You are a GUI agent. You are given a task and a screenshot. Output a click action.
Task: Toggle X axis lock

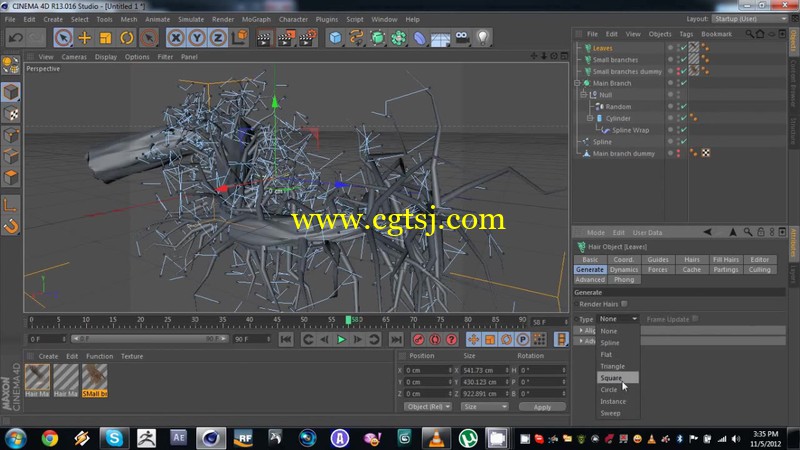click(176, 38)
